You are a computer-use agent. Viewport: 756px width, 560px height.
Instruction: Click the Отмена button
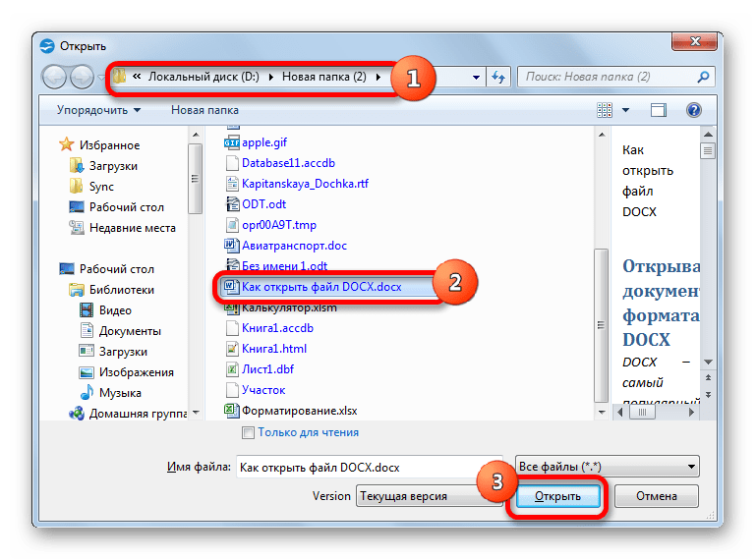click(657, 496)
